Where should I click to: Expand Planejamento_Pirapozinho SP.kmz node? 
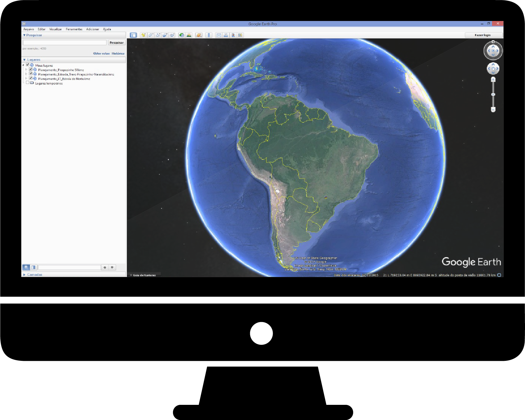pyautogui.click(x=26, y=70)
